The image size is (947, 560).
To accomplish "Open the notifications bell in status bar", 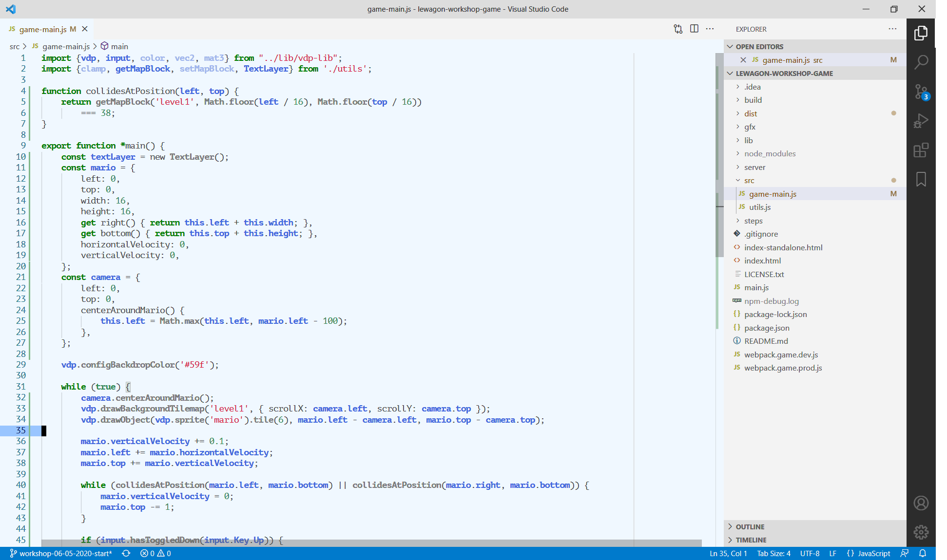I will click(923, 553).
